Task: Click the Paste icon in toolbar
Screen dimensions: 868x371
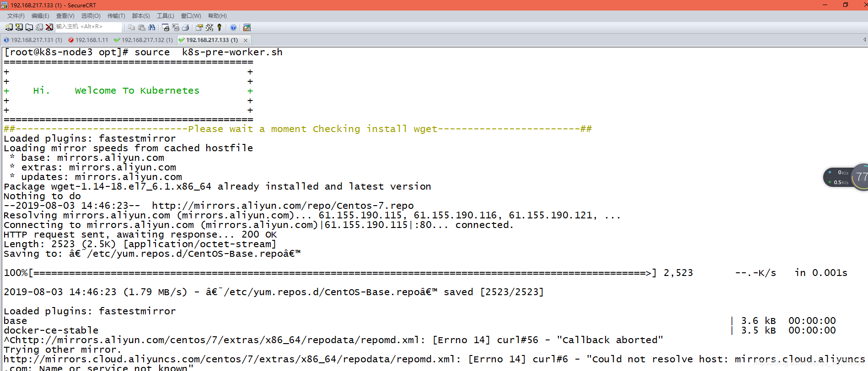Action: tap(142, 27)
